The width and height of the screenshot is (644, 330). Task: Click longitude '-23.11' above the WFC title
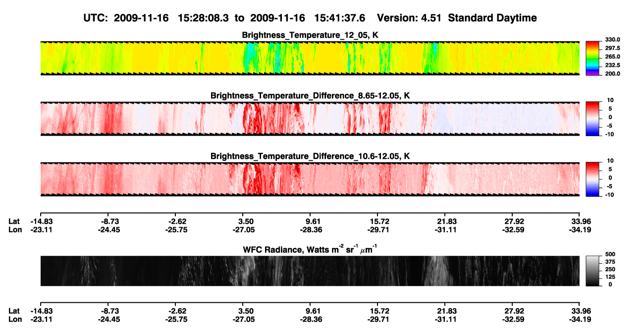[x=41, y=230]
